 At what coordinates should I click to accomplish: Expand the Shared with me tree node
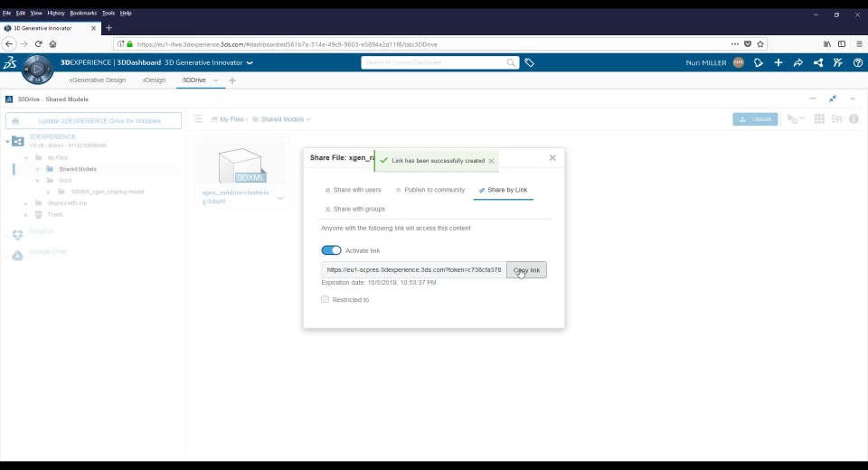pyautogui.click(x=26, y=203)
